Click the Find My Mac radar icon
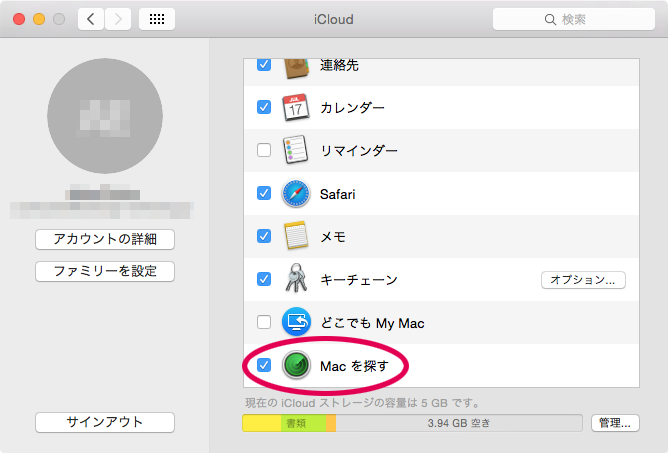The height and width of the screenshot is (453, 668). click(x=296, y=365)
